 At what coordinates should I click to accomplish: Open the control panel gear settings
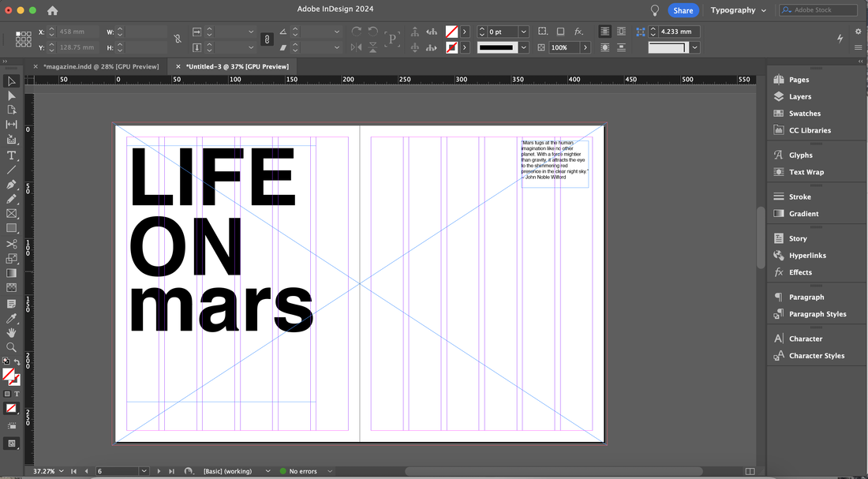point(858,32)
